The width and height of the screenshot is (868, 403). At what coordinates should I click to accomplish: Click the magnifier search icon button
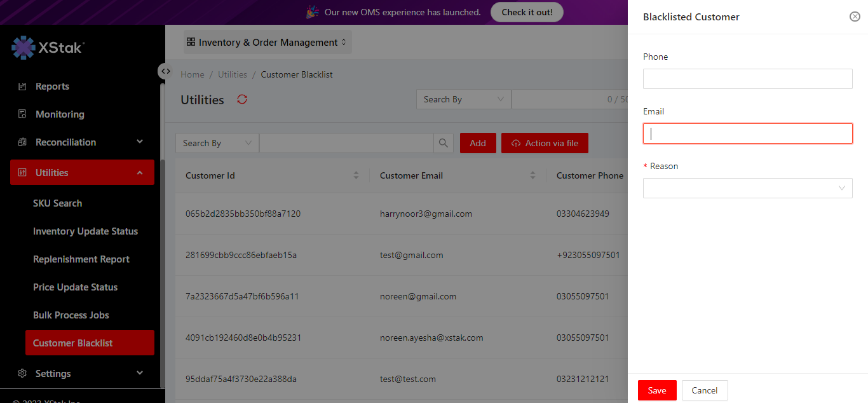(444, 143)
